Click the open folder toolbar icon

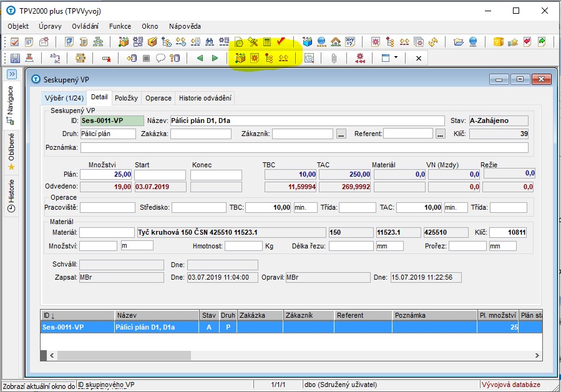459,42
